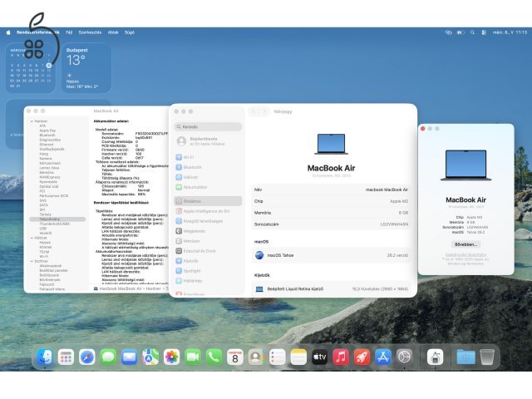Open the Trash in the Dock

click(x=487, y=357)
